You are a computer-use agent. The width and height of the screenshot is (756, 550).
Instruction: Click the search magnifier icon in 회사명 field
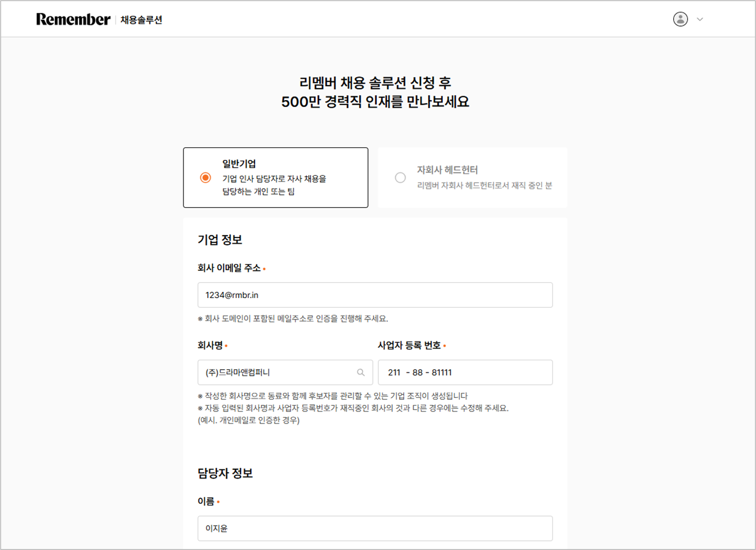pos(361,373)
